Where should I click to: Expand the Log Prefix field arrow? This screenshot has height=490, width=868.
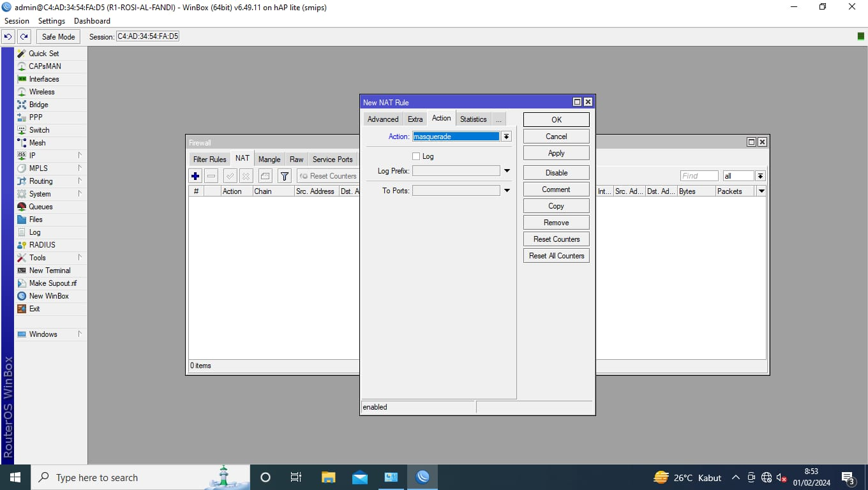(x=507, y=171)
